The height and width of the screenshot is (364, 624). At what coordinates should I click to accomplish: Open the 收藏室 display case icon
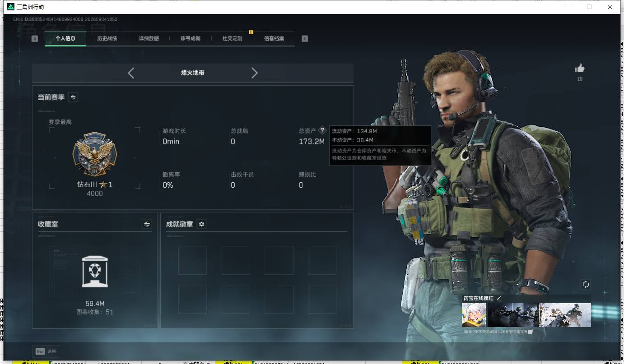click(x=95, y=271)
